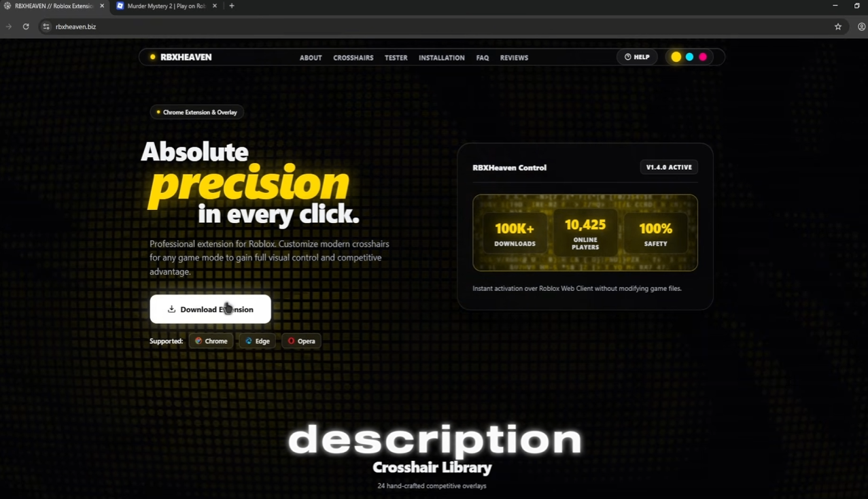Viewport: 868px width, 499px height.
Task: Click the 100% Safety stat card
Action: tap(656, 233)
